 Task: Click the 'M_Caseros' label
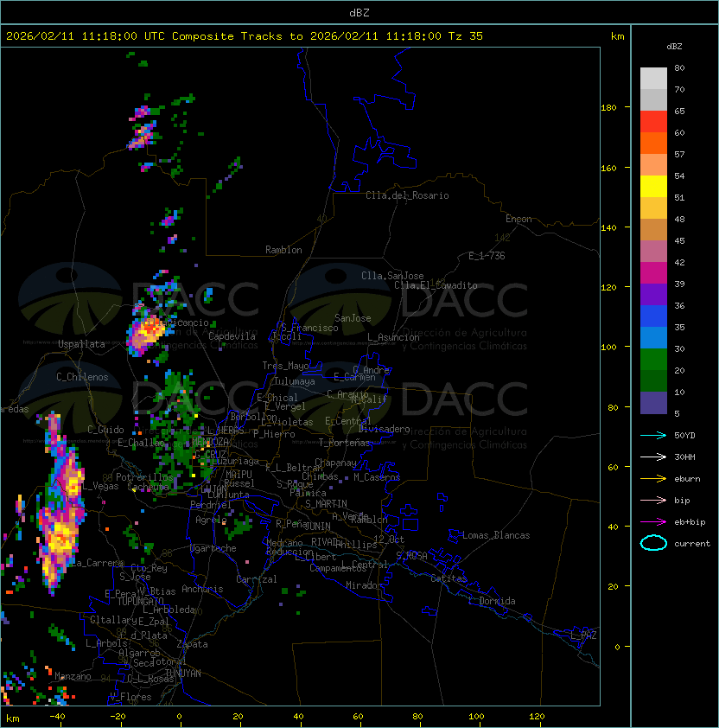tap(377, 476)
